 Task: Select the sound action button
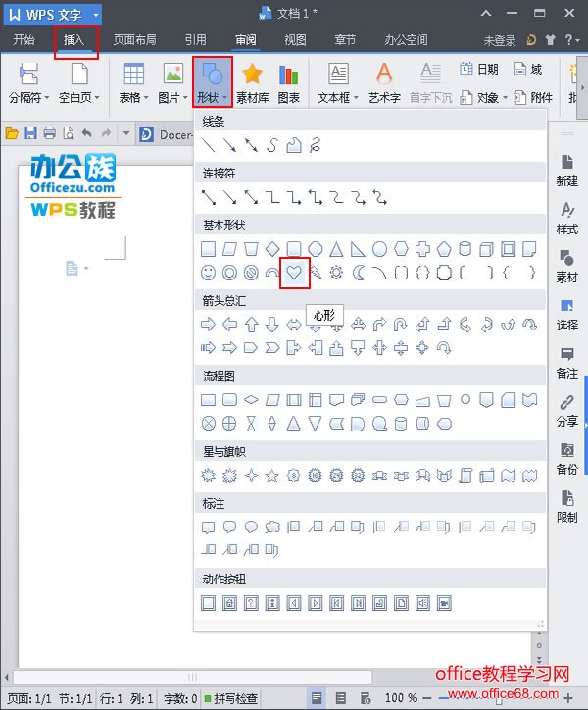pos(422,603)
